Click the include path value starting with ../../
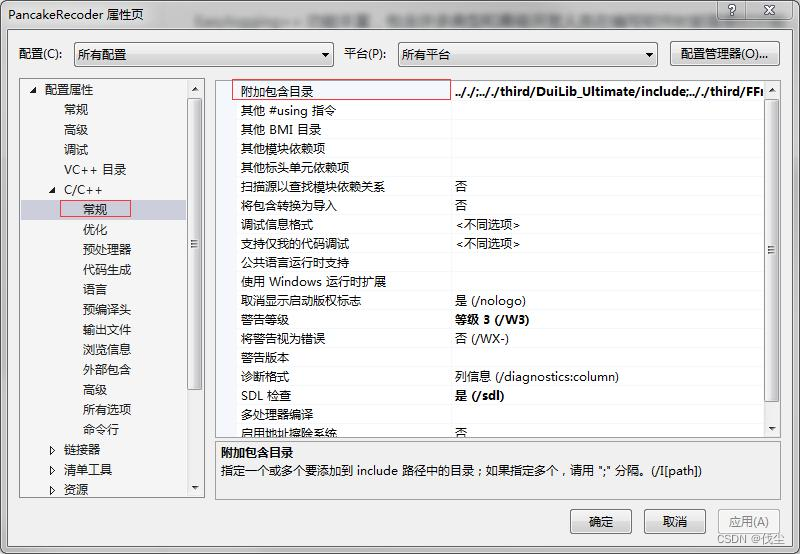Image resolution: width=800 pixels, height=554 pixels. click(609, 91)
